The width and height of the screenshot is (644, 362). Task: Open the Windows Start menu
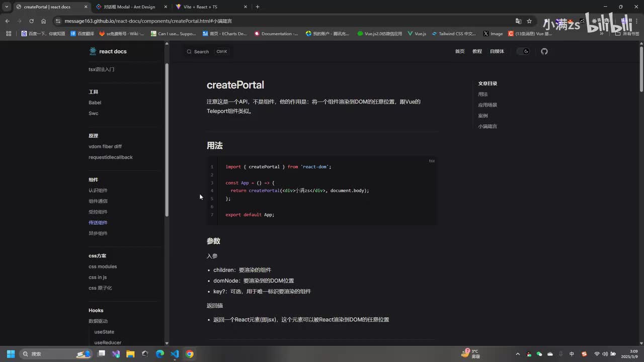click(11, 354)
